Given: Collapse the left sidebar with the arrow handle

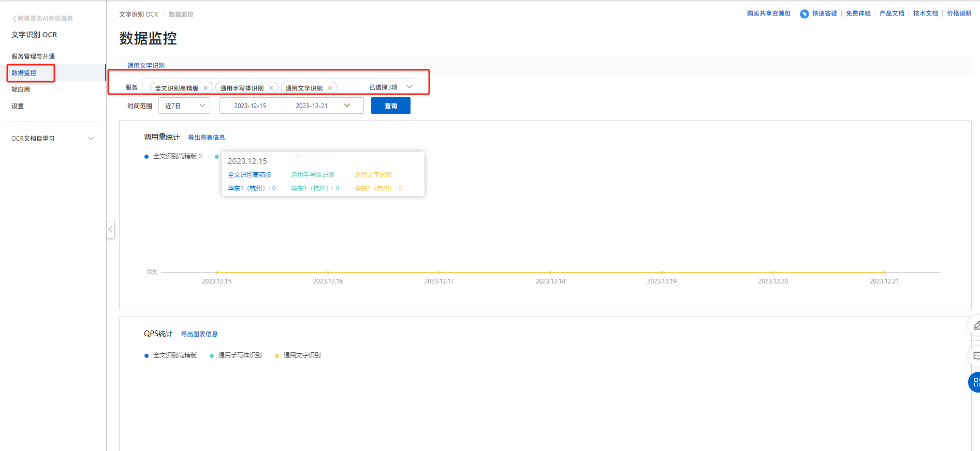Looking at the screenshot, I should click(x=110, y=230).
